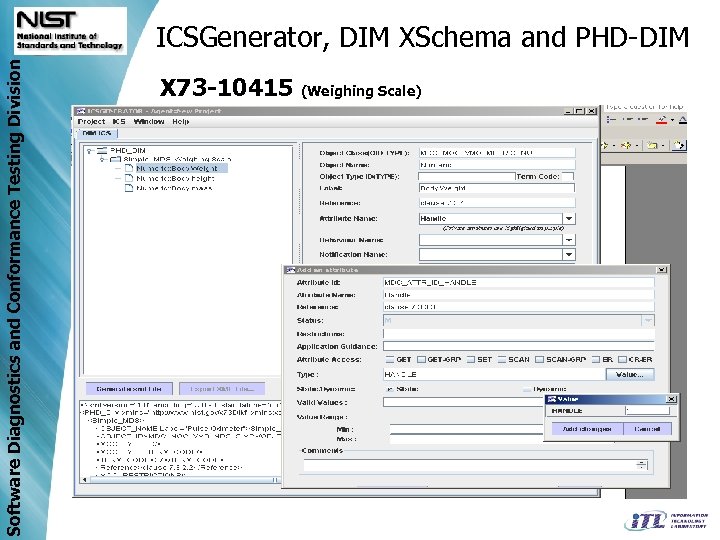Click the Application Guidance input field

tap(519, 346)
